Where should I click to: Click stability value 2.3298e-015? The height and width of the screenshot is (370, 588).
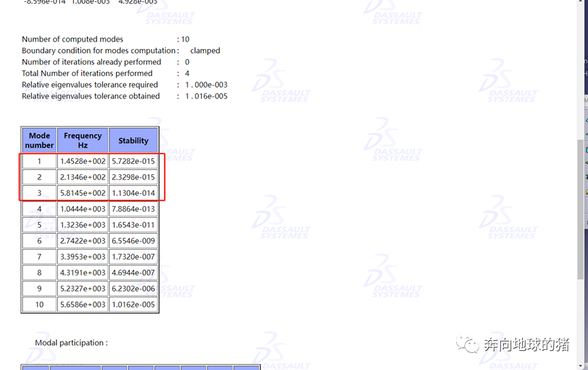(x=133, y=177)
